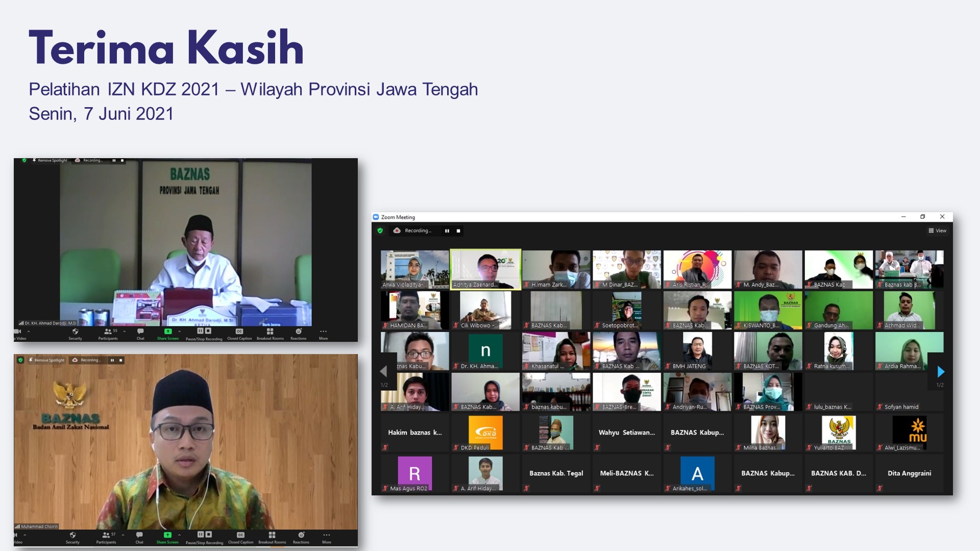The image size is (980, 551).
Task: Remove Spotlight on Muhammad Choirin's video
Action: click(46, 360)
